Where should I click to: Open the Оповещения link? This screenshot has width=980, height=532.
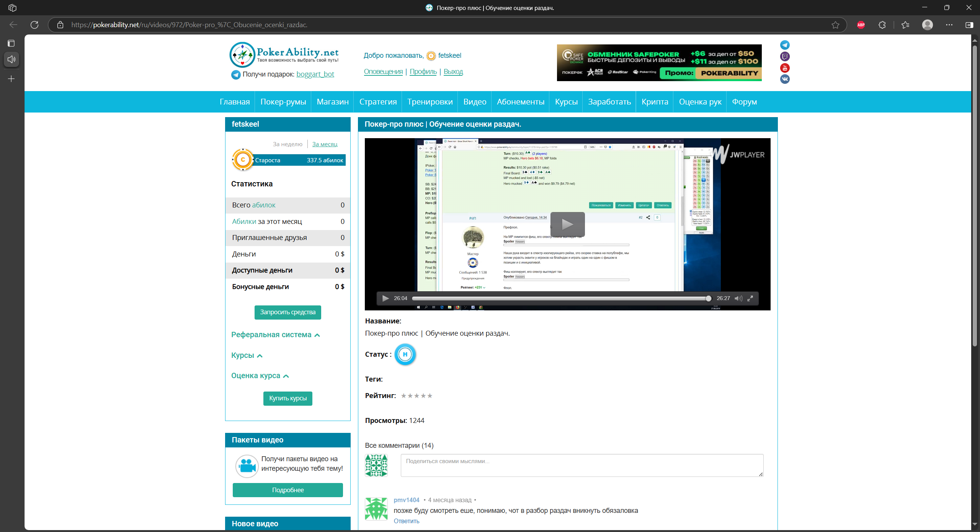(383, 72)
